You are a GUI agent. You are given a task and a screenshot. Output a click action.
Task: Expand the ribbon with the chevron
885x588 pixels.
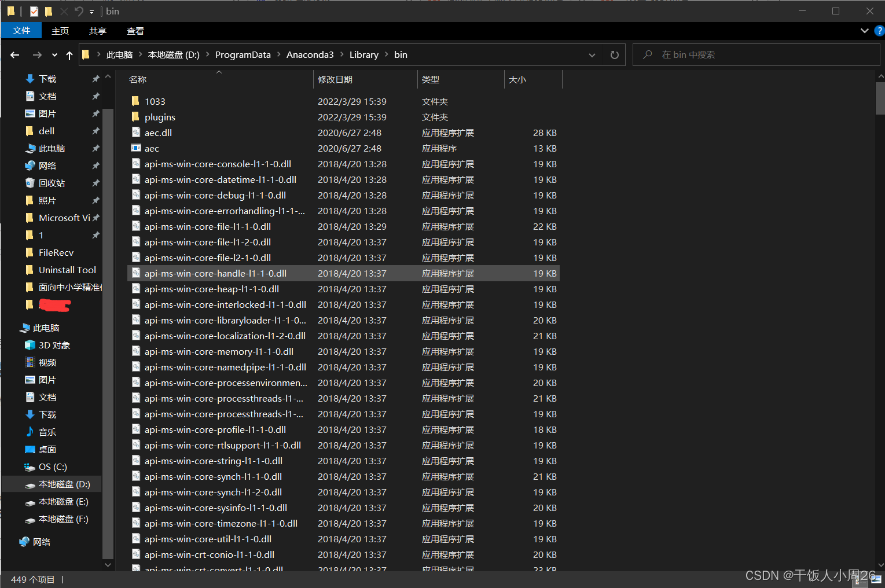(x=864, y=31)
